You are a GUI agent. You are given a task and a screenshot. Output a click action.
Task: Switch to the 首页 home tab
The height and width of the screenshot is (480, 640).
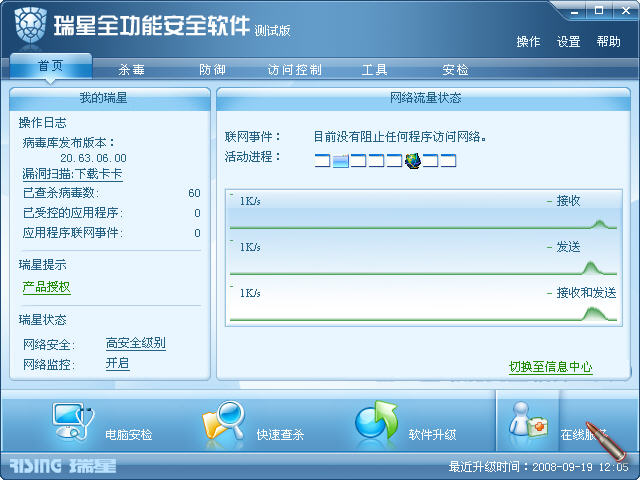coord(51,66)
